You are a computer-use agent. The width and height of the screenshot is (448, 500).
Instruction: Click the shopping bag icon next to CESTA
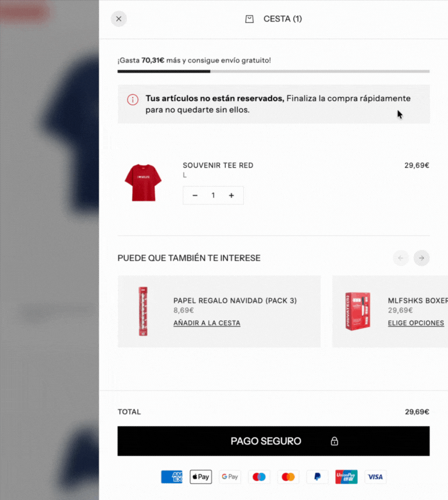click(250, 19)
